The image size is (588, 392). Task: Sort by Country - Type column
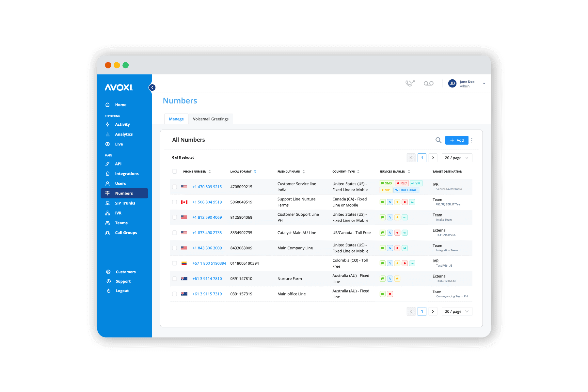coord(358,171)
